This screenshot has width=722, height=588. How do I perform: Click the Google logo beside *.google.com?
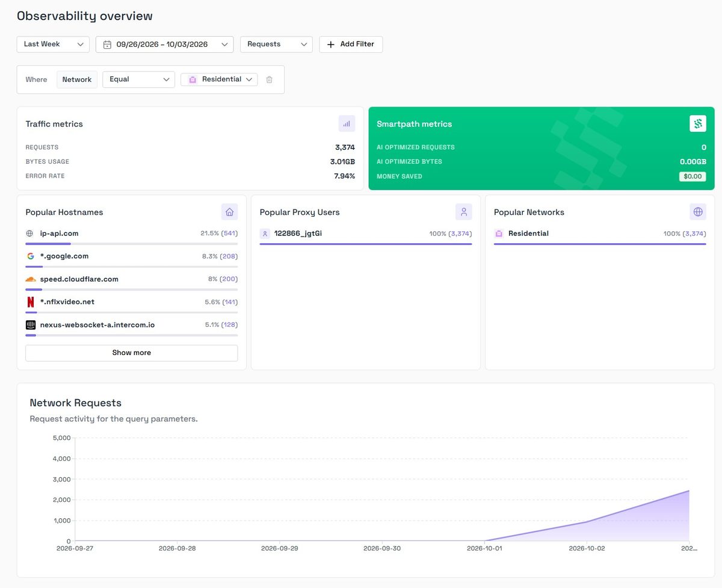pyautogui.click(x=30, y=256)
